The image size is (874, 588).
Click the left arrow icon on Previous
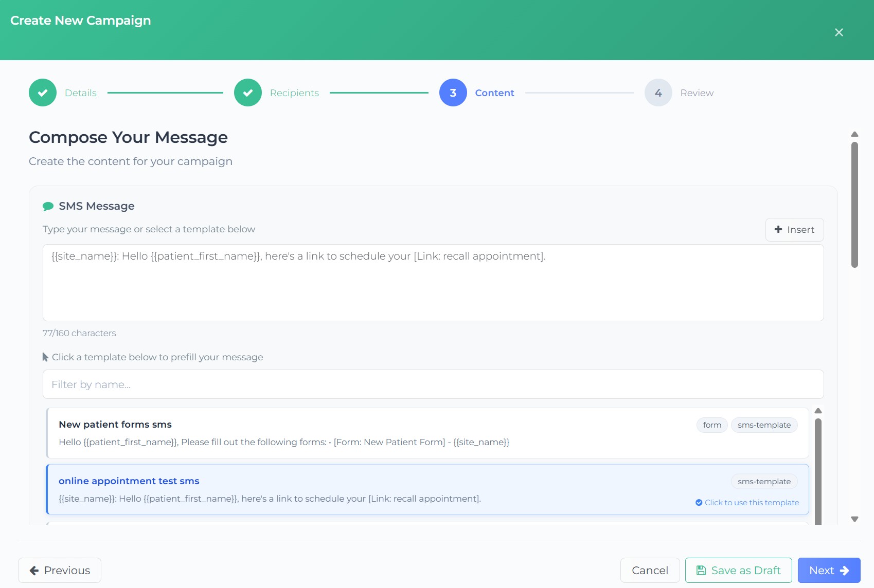tap(34, 571)
